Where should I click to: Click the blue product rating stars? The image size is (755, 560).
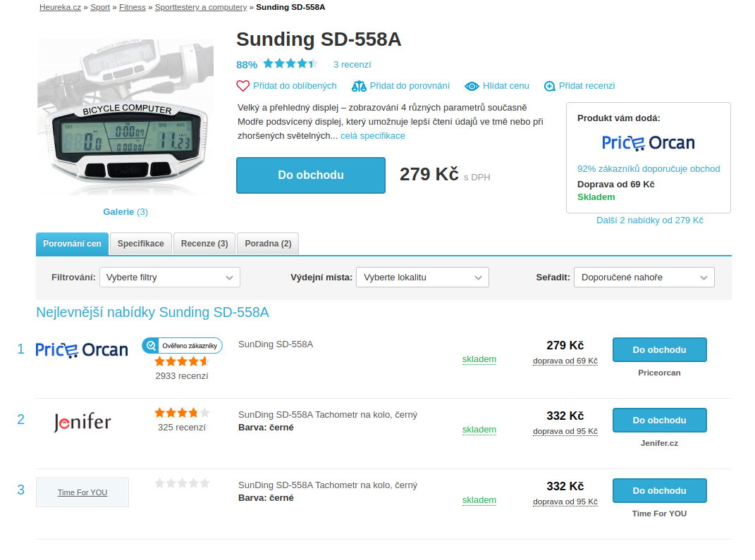pyautogui.click(x=290, y=63)
